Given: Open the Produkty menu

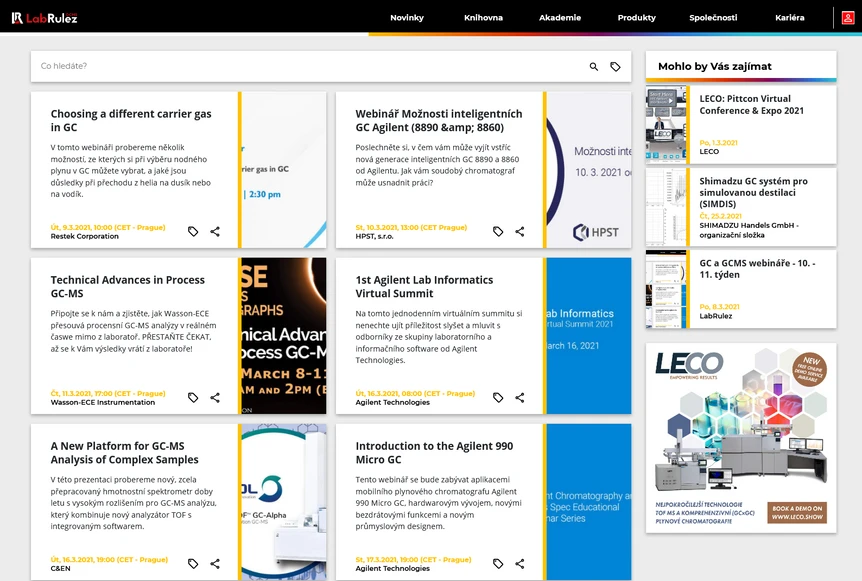Looking at the screenshot, I should pos(636,17).
